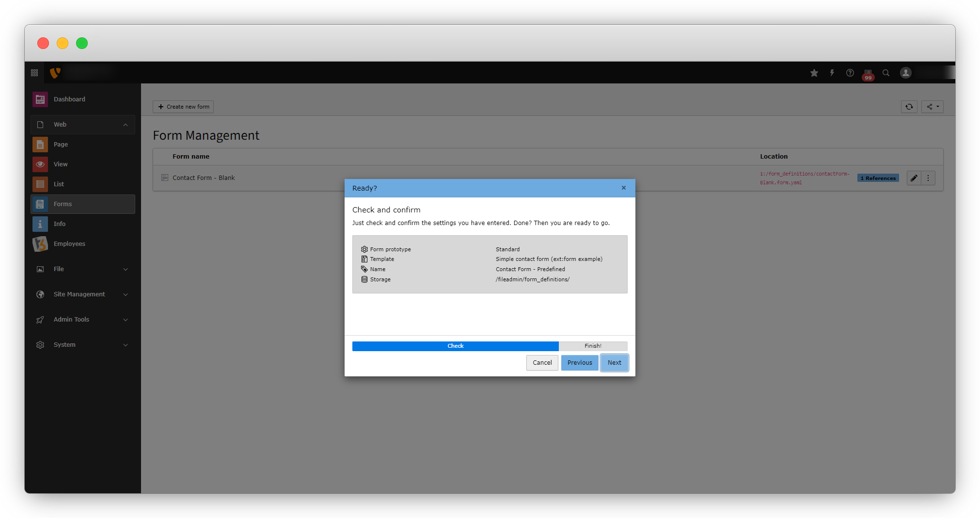Open the help question mark icon
Screen dimensions: 980x518
(x=850, y=73)
